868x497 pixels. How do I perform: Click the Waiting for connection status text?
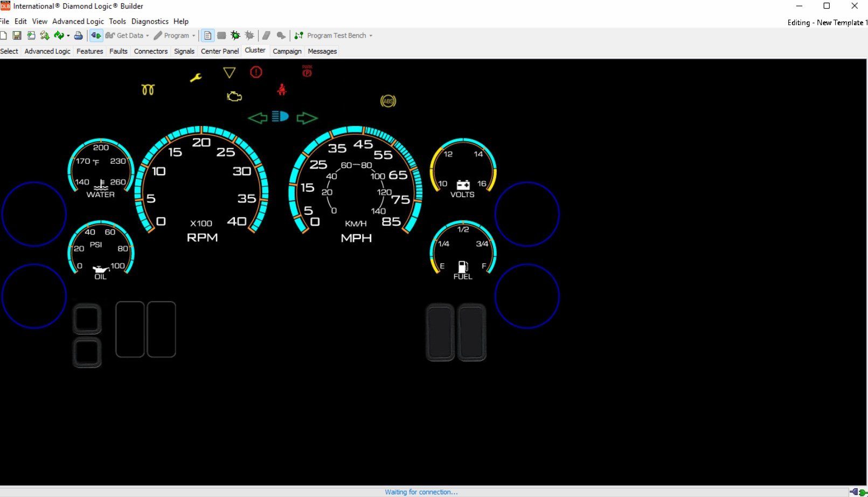pyautogui.click(x=422, y=492)
